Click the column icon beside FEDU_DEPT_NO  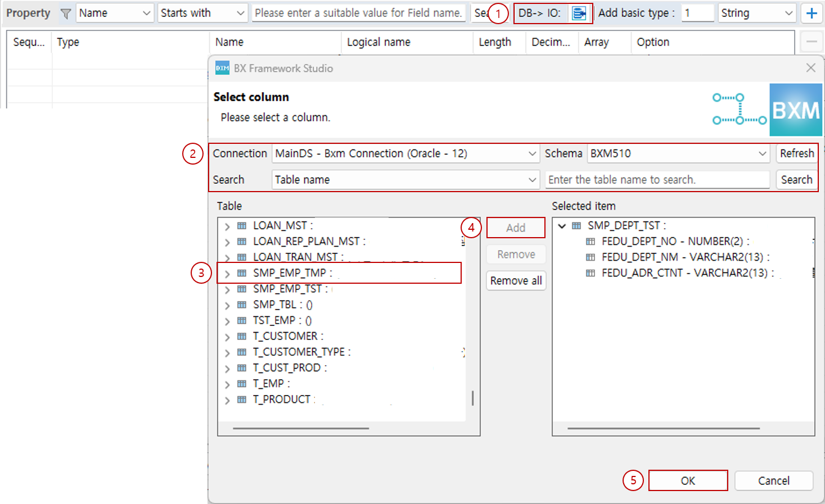click(x=590, y=241)
